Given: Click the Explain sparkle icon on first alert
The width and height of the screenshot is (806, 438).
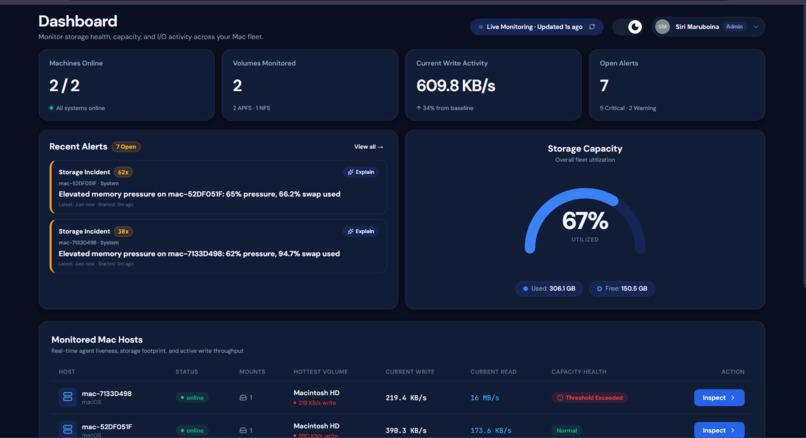Looking at the screenshot, I should (351, 172).
